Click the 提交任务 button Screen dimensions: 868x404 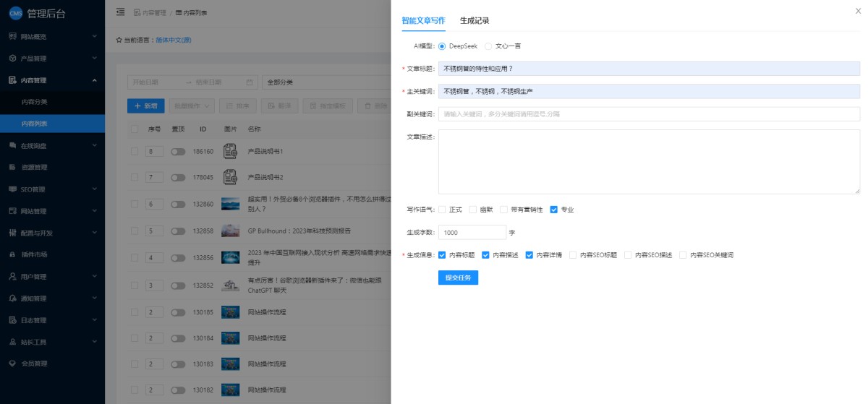(458, 278)
